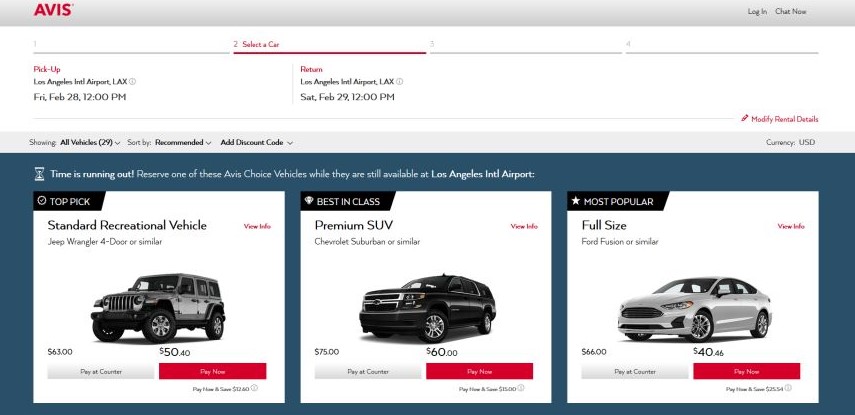Pay at Counter for Chevrolet Suburban
Image resolution: width=855 pixels, height=415 pixels.
click(x=368, y=371)
